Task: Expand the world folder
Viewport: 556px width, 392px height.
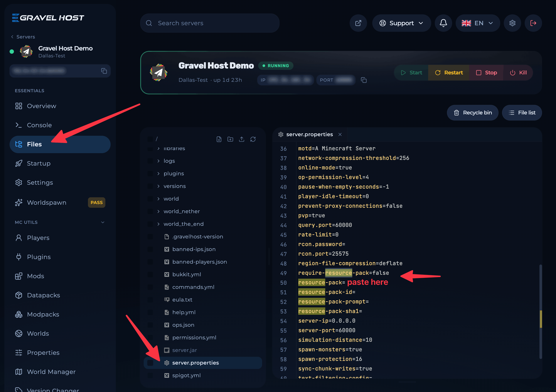Action: click(158, 199)
